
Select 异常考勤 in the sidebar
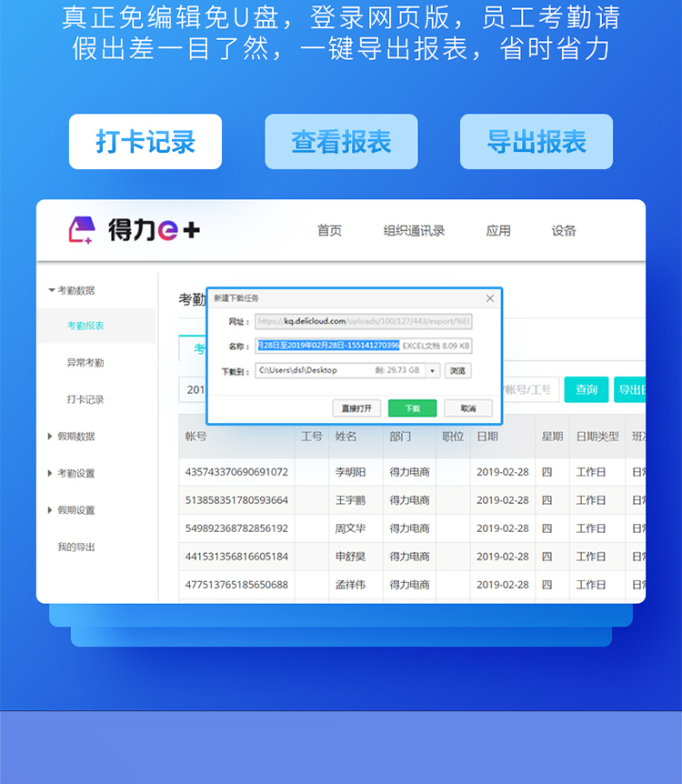click(85, 363)
